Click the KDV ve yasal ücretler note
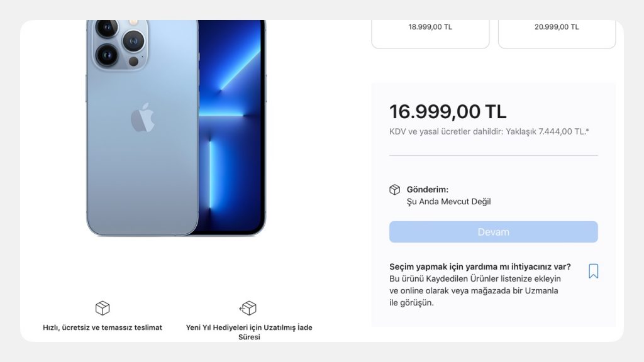 coord(489,131)
